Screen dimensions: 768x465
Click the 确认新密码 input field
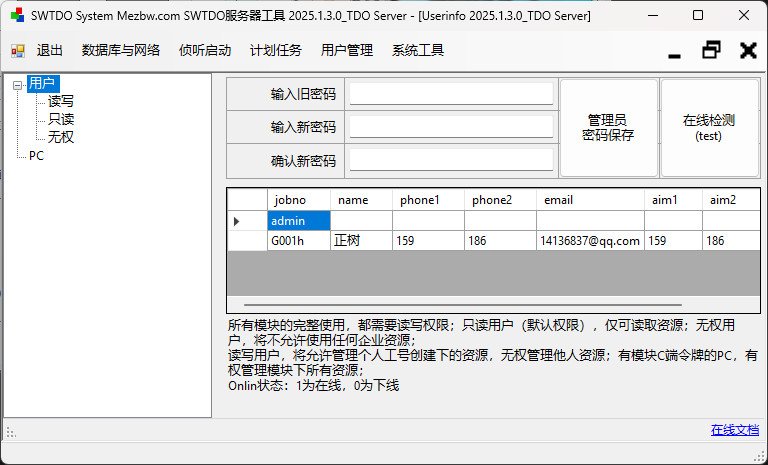coord(450,160)
